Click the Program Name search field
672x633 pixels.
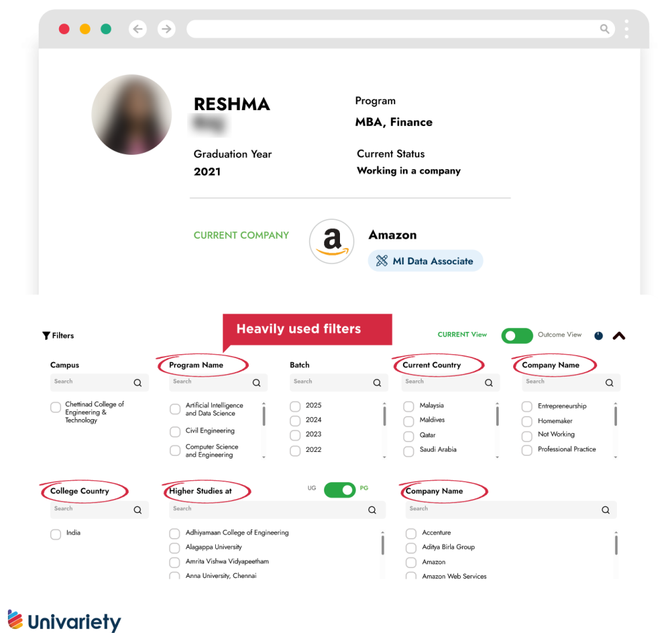click(x=218, y=382)
